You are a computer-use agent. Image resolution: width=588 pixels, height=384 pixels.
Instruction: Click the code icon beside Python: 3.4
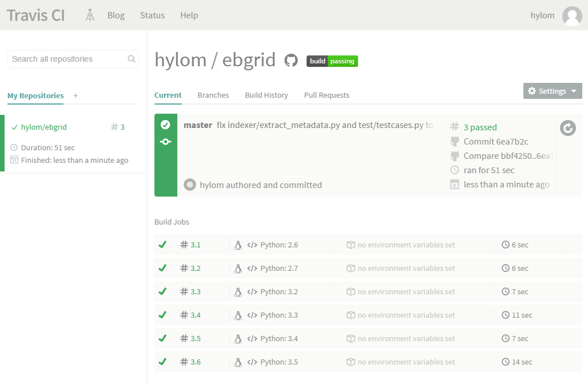(252, 339)
